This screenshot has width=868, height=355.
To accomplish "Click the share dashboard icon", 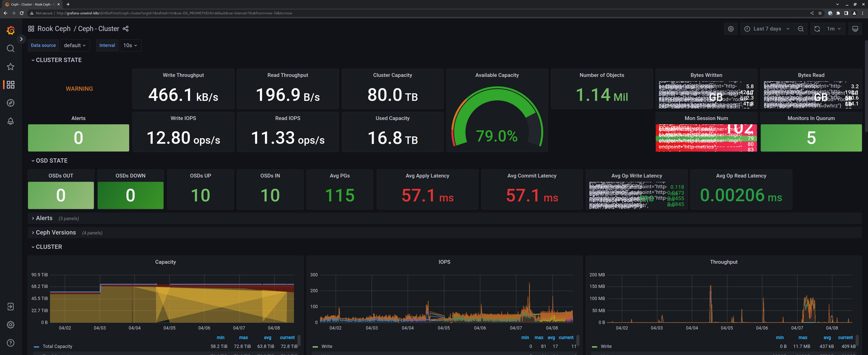I will [125, 29].
